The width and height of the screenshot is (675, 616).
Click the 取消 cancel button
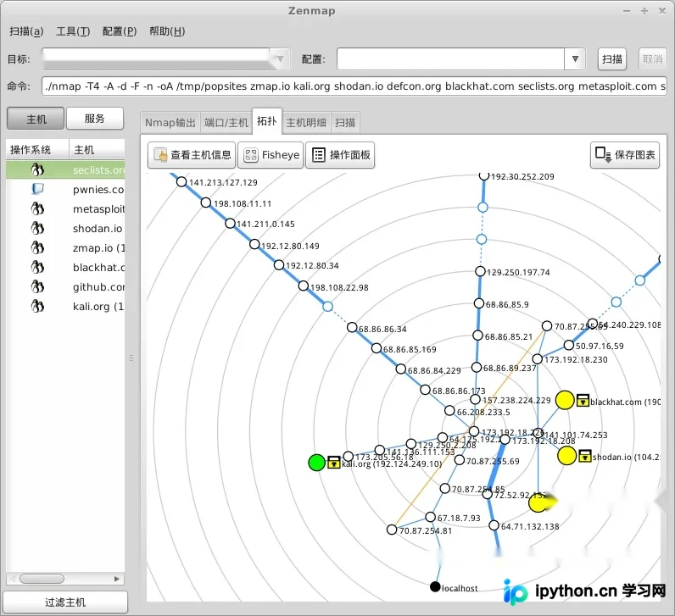[652, 59]
